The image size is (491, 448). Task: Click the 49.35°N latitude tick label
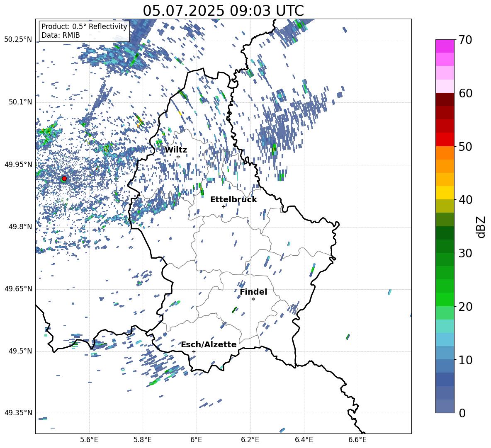click(18, 413)
